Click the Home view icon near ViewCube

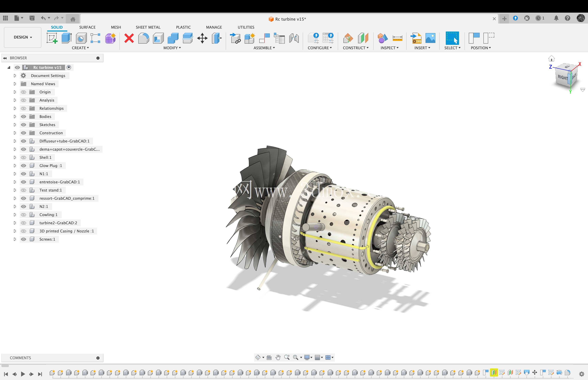coord(552,58)
